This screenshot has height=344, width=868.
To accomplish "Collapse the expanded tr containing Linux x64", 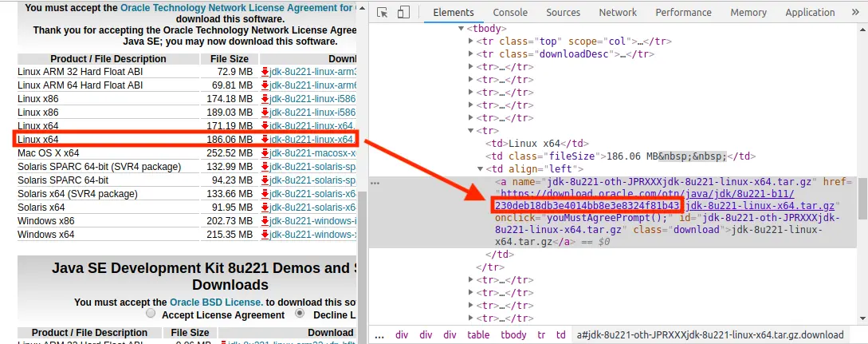I will [x=472, y=131].
